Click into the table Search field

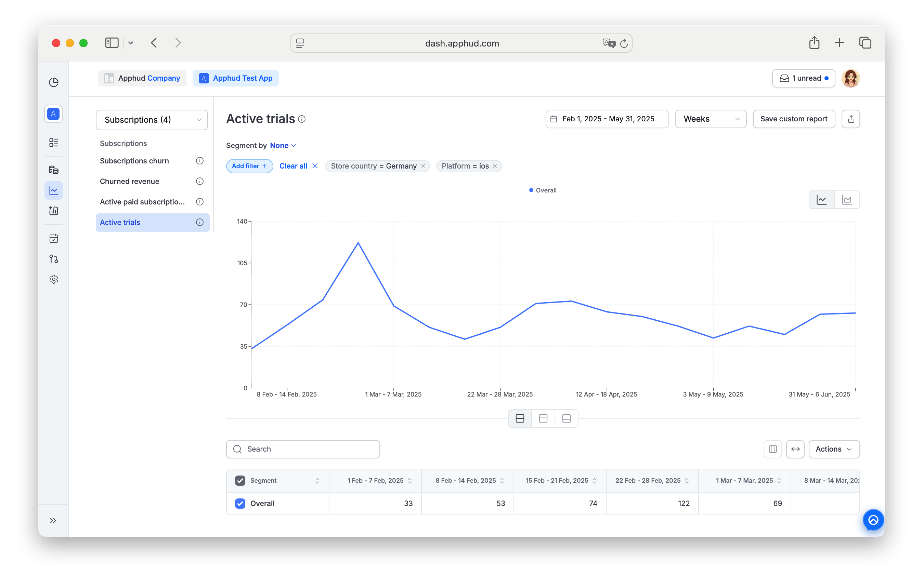[303, 449]
